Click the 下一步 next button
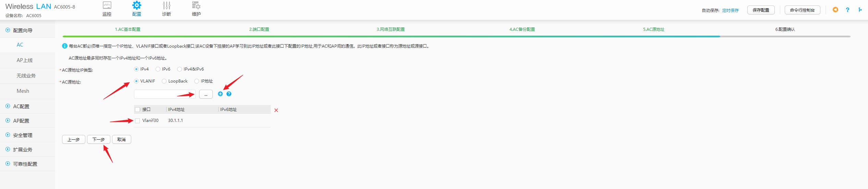The image size is (868, 189). (x=98, y=140)
